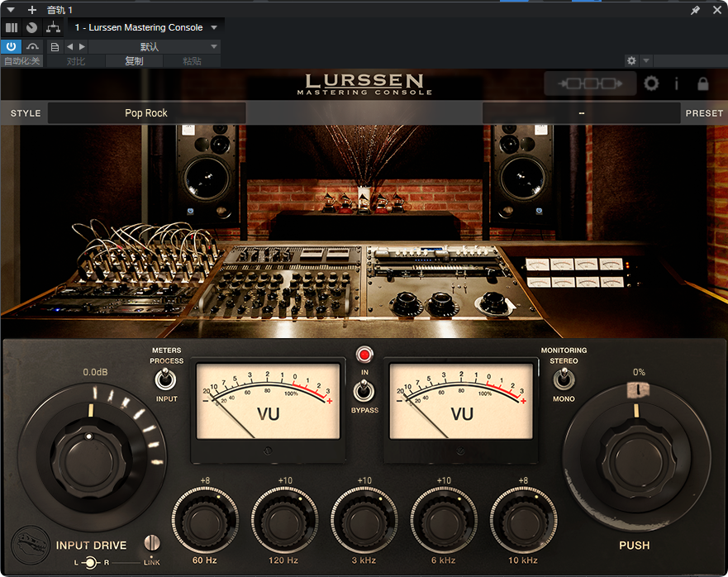
Task: Click the 3 kHz EQ knob
Action: (364, 522)
